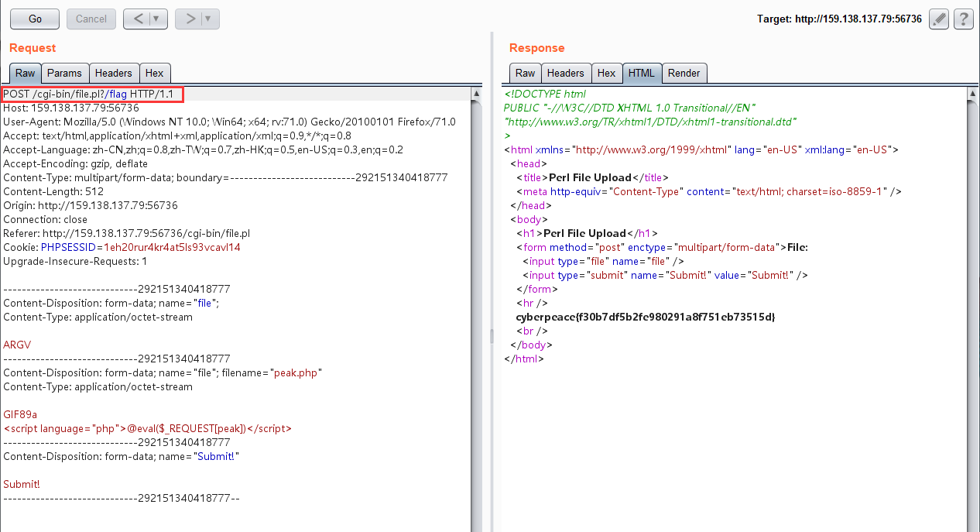Click the Upgrade-Insecure-Requests: 1 line
The width and height of the screenshot is (980, 532).
(75, 262)
